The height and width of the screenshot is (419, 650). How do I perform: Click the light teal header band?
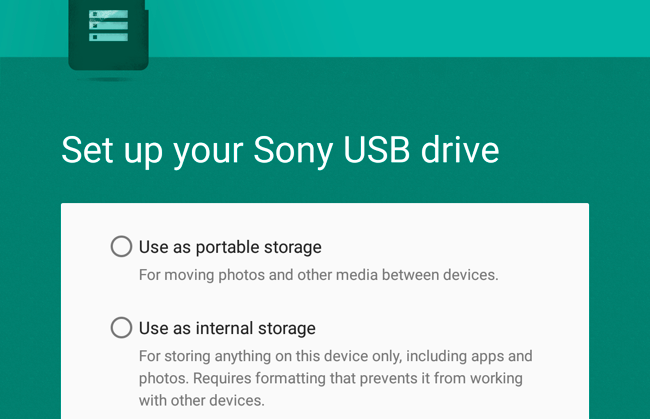400,28
